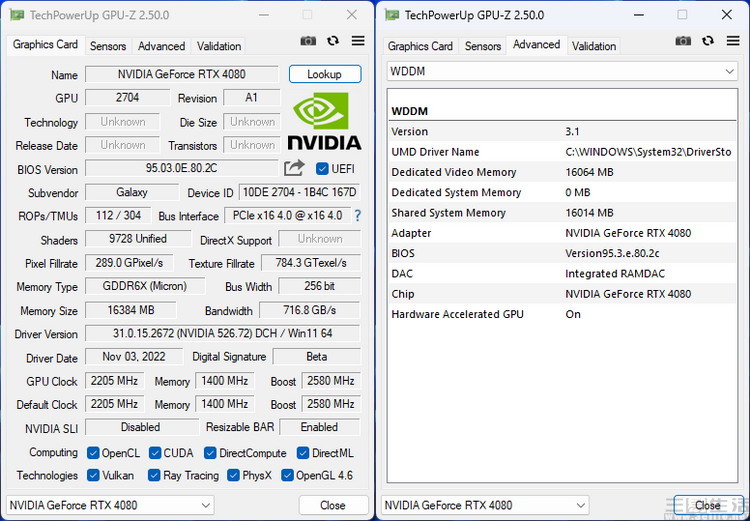Toggle the Ray Tracing checkbox
The image size is (750, 521).
pos(154,475)
